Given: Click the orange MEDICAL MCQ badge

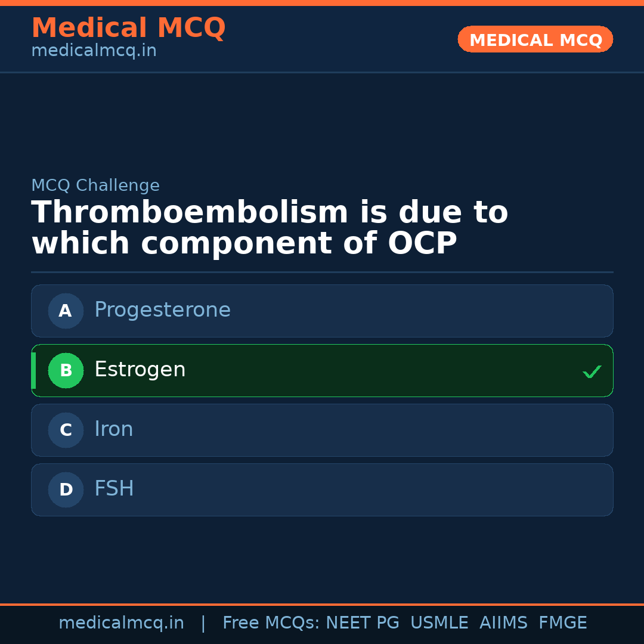Looking at the screenshot, I should (535, 39).
